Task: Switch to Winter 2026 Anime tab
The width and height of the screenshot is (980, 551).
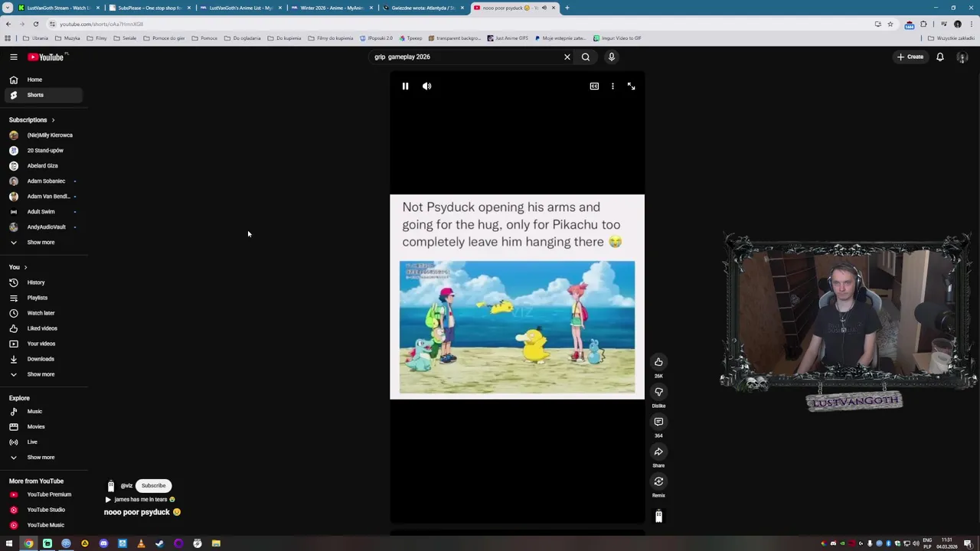Action: 331,8
